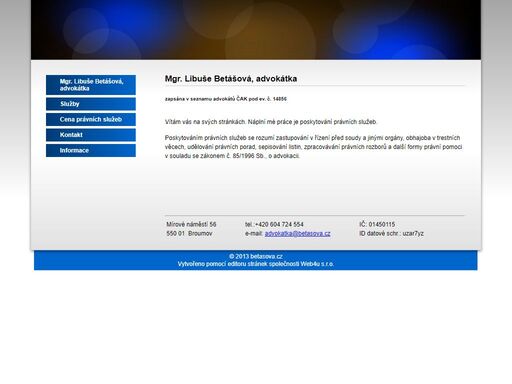Click the main heading Mgr. Libuše Betášová, advokátka
The width and height of the screenshot is (512, 384).
click(231, 79)
